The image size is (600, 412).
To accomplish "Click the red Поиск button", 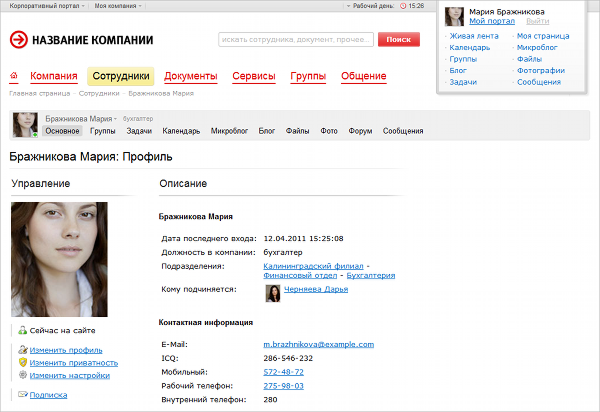I will click(399, 39).
